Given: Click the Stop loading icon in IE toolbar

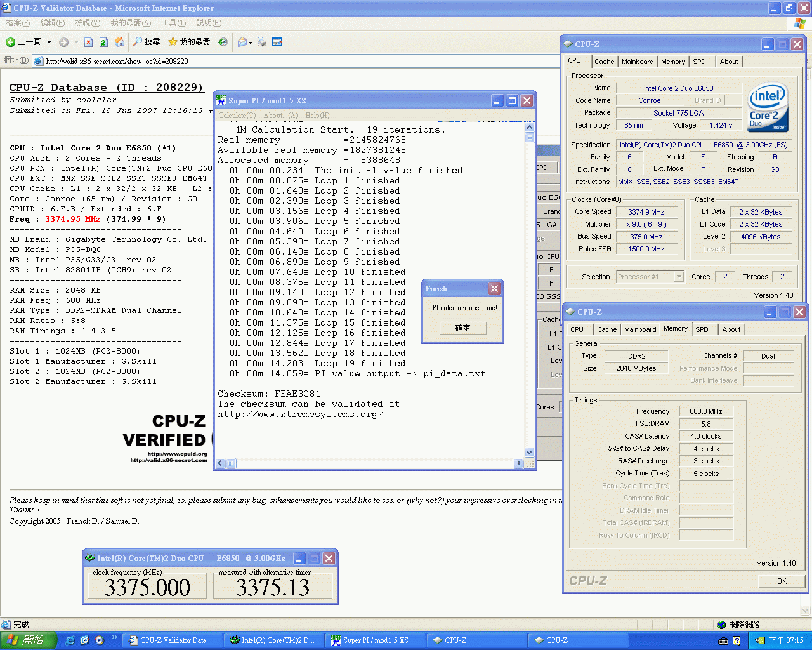Looking at the screenshot, I should pyautogui.click(x=88, y=43).
